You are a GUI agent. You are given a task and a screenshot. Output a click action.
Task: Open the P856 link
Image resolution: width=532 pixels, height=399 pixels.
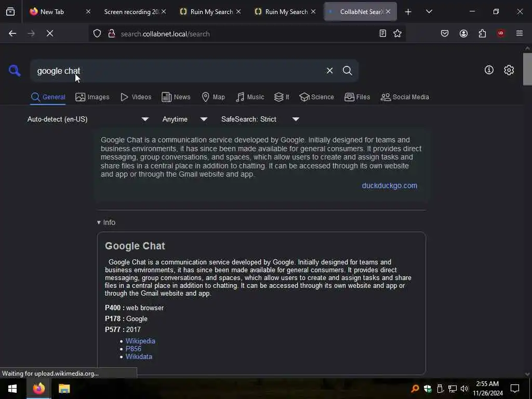coord(134,349)
